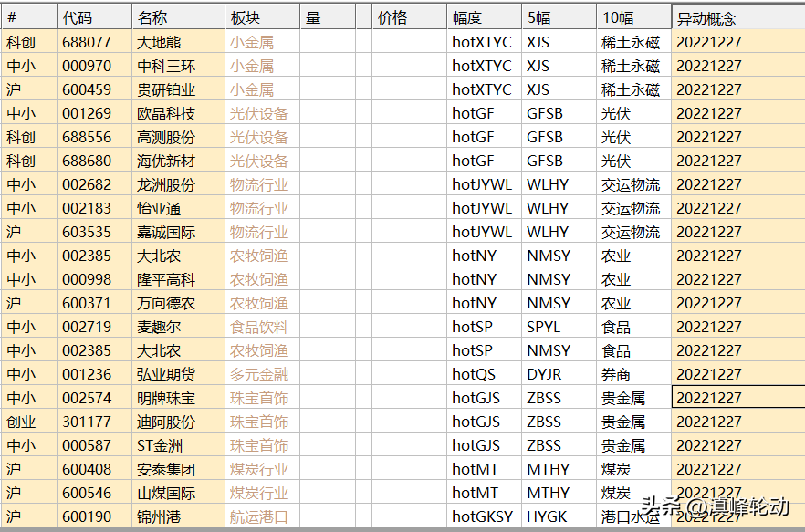
Task: Select the 大地熊 name cell
Action: 178,42
